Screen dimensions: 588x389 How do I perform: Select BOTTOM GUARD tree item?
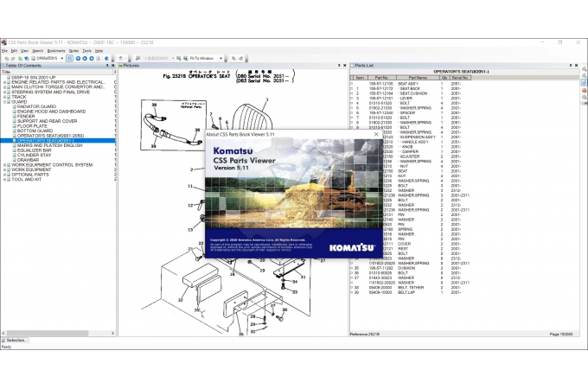(35, 131)
